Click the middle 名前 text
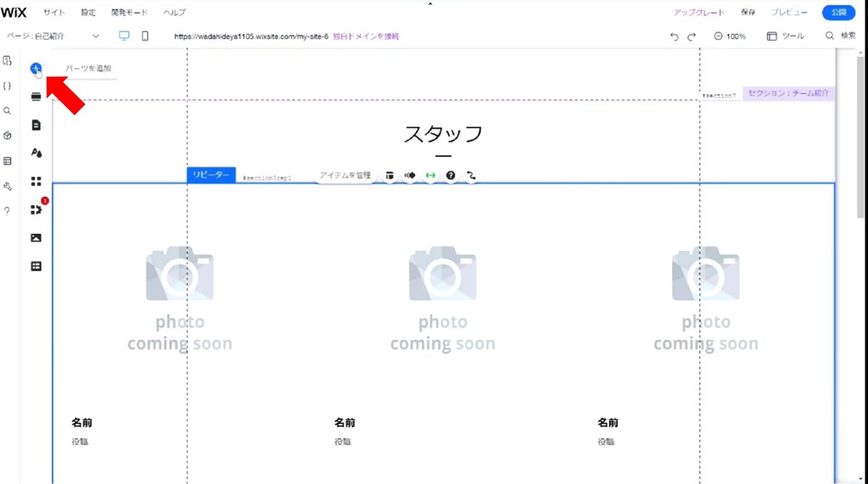 point(345,423)
